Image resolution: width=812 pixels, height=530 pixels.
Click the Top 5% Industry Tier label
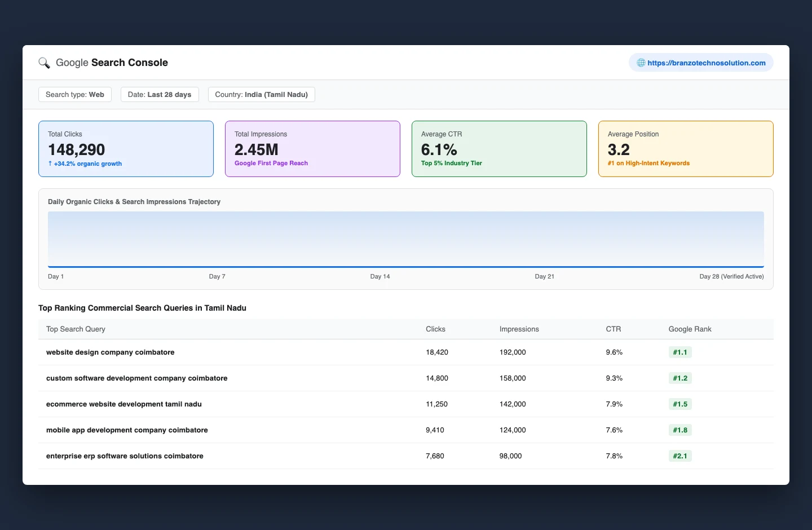click(x=452, y=163)
